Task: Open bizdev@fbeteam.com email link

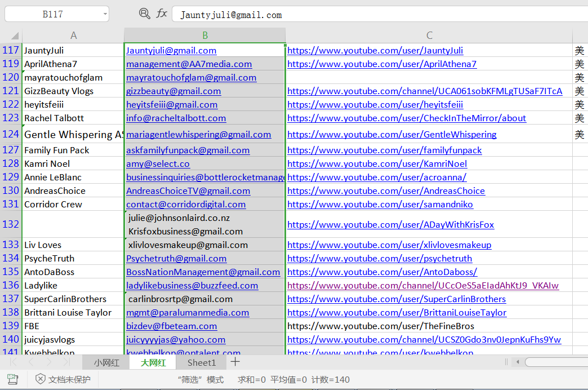Action: click(x=172, y=326)
